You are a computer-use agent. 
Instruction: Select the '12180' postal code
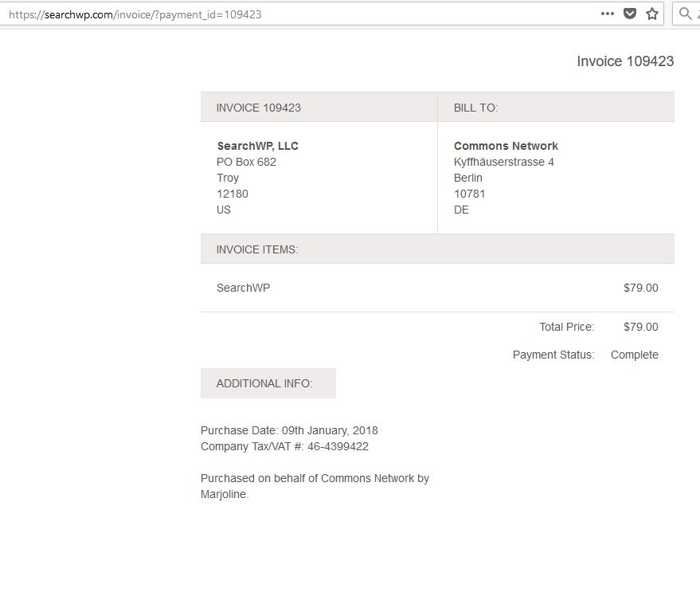coord(233,194)
